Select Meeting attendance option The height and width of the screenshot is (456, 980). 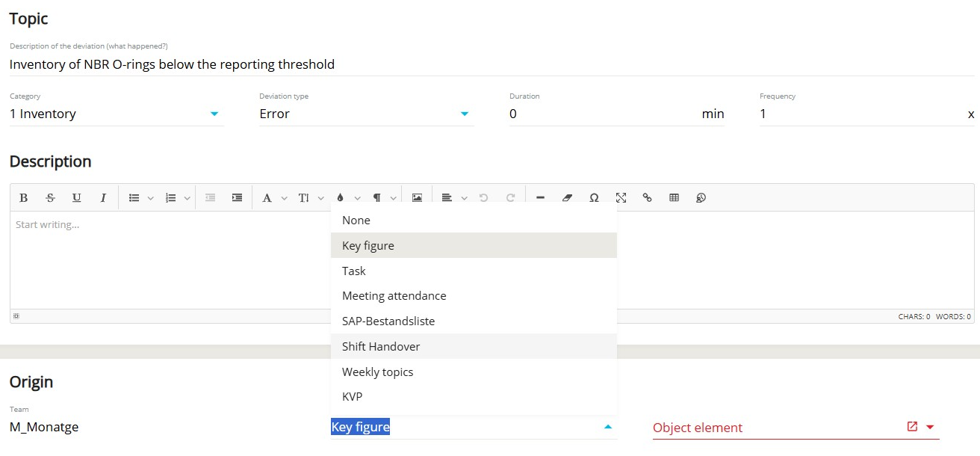[x=474, y=295]
